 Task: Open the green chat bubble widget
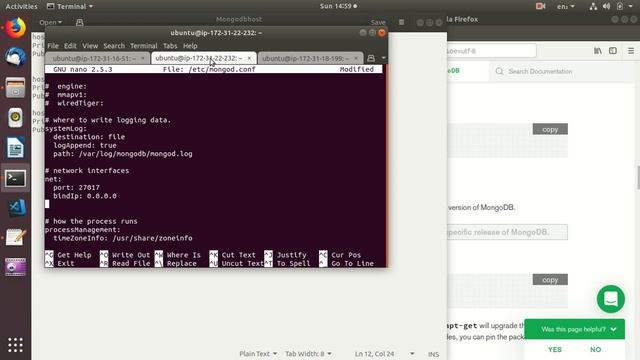pyautogui.click(x=611, y=299)
